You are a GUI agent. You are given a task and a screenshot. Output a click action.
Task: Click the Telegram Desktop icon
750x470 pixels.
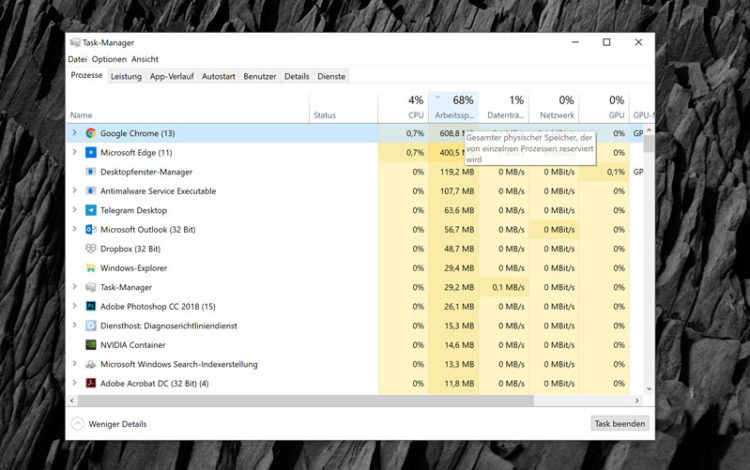[90, 210]
